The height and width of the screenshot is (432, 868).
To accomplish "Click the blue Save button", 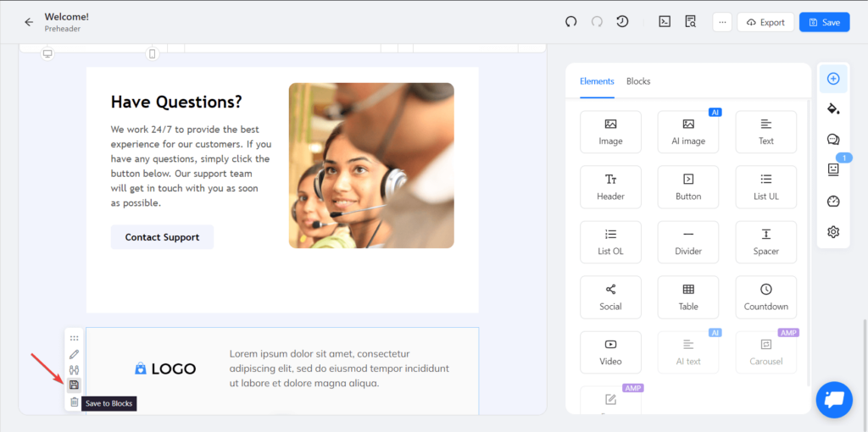I will (x=824, y=22).
